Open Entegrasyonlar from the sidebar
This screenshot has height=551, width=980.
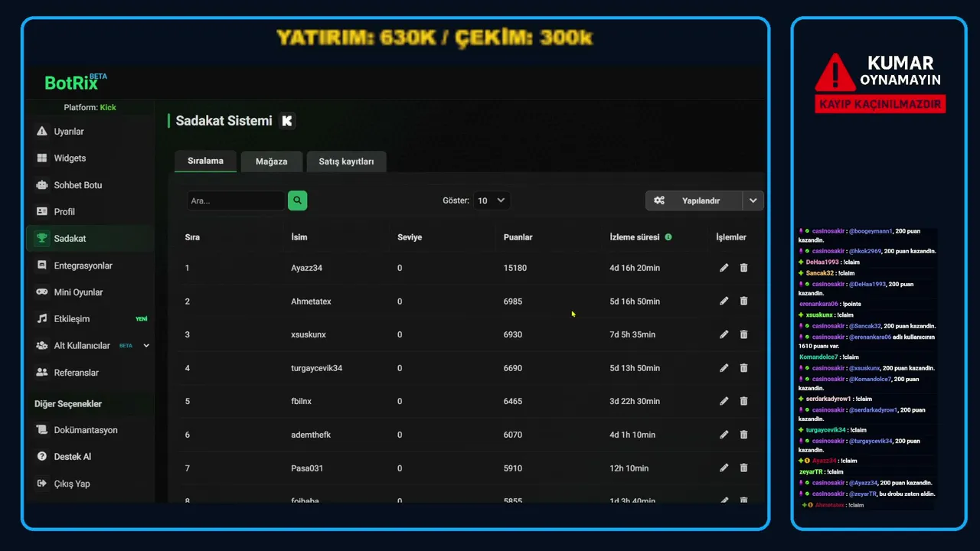(x=90, y=266)
